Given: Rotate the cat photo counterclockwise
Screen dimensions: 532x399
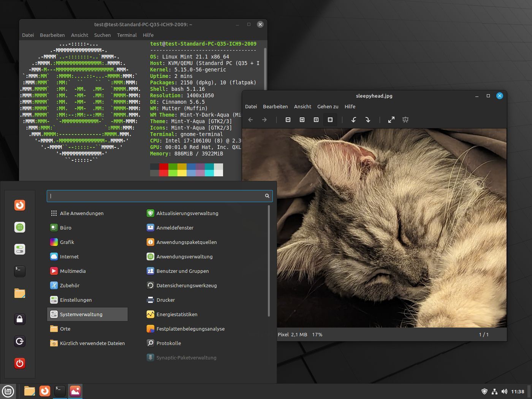Looking at the screenshot, I should point(353,120).
